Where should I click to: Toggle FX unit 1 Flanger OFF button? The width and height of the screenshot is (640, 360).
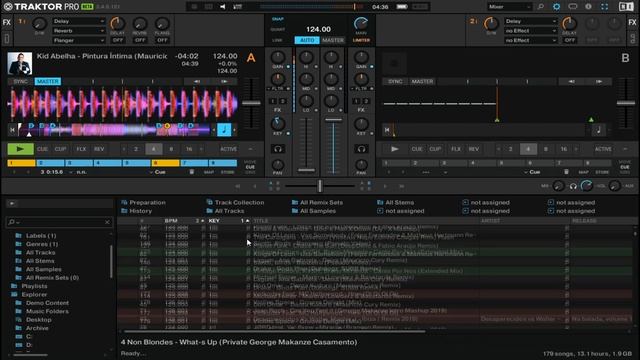click(x=162, y=40)
